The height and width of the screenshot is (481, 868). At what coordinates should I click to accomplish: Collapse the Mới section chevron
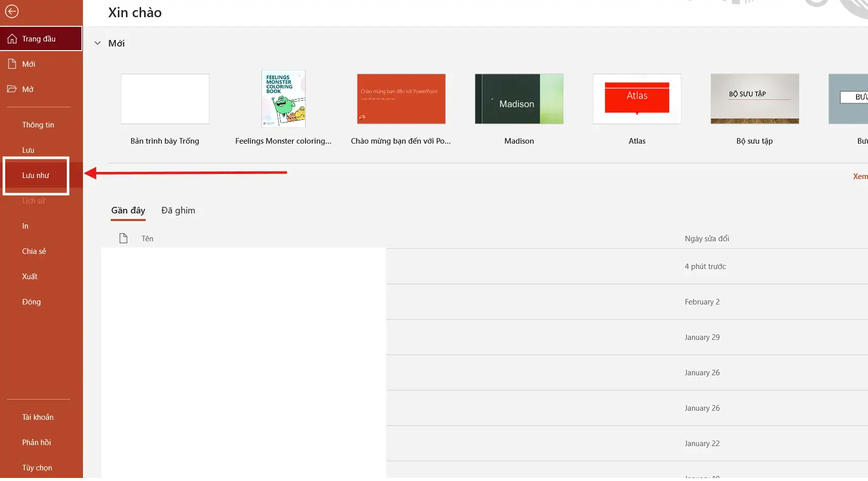coord(98,43)
